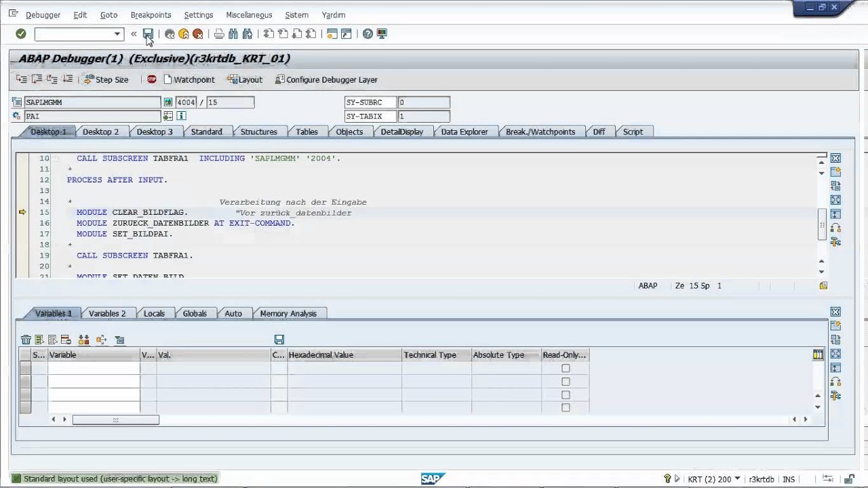Open the Breakpoints menu
The width and height of the screenshot is (868, 488).
[x=151, y=15]
